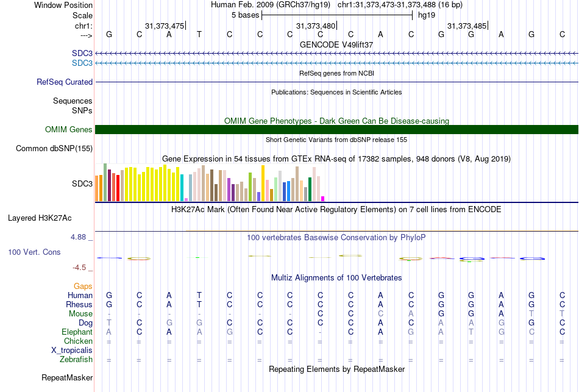
Task: Click the T base in the top sequence ruler
Action: point(199,34)
